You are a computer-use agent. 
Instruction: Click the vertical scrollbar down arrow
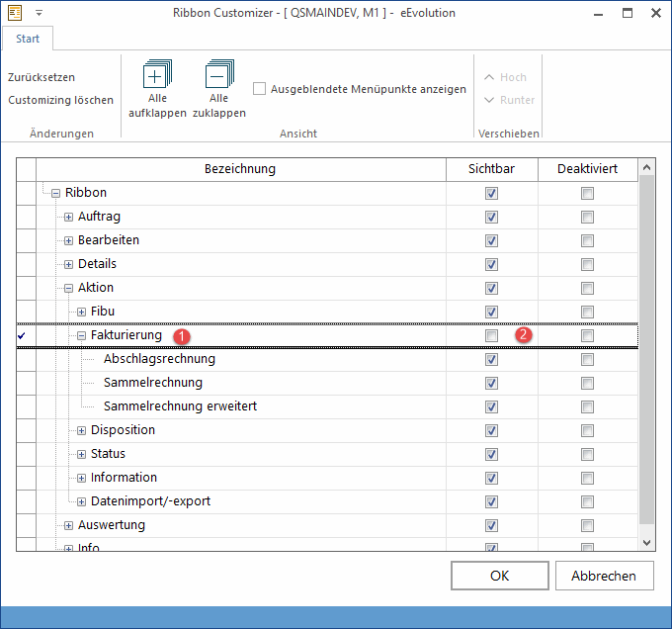click(x=646, y=541)
